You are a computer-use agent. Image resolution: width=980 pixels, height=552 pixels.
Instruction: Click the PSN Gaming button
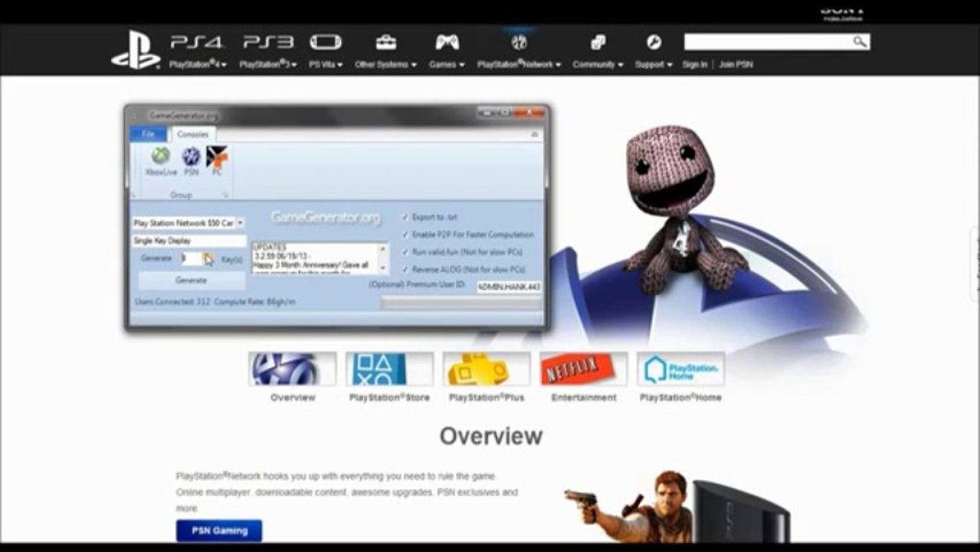click(219, 531)
